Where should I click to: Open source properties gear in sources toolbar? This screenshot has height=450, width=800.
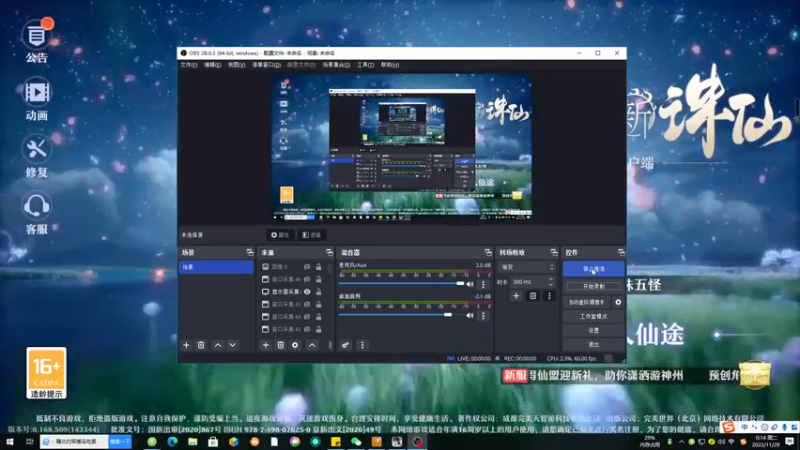point(295,345)
